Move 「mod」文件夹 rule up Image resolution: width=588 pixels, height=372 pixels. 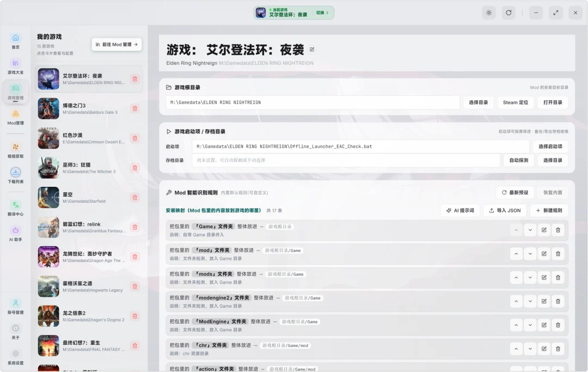(516, 254)
